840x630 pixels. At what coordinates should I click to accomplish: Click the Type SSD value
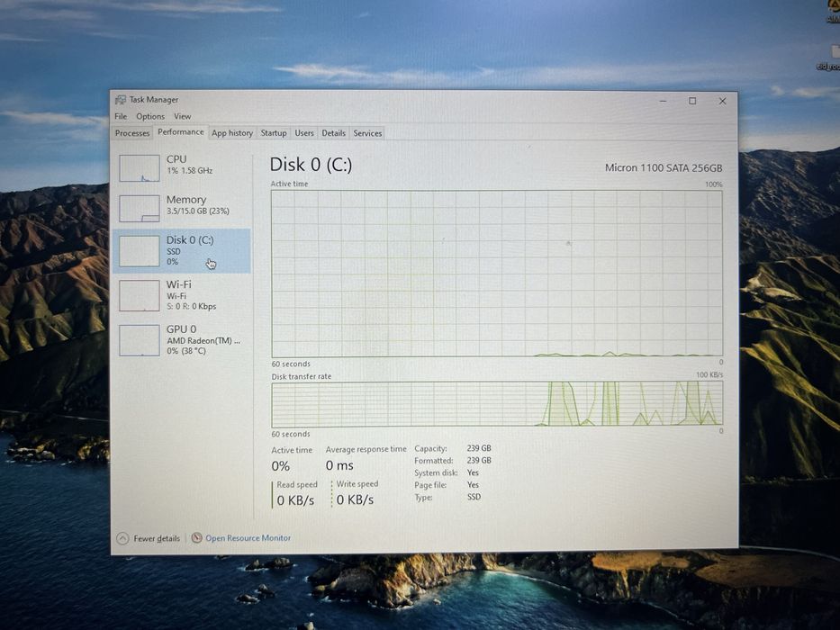[x=474, y=497]
